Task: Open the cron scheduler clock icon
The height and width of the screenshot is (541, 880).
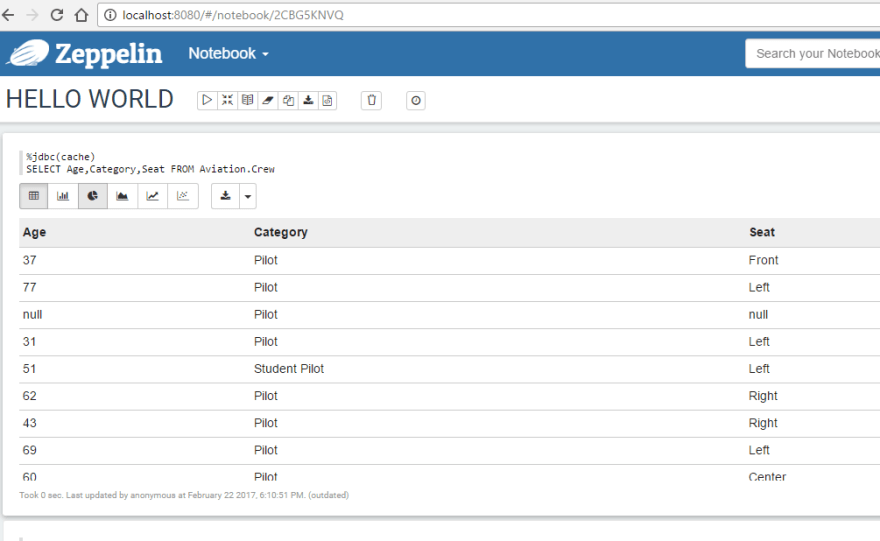Action: tap(416, 100)
